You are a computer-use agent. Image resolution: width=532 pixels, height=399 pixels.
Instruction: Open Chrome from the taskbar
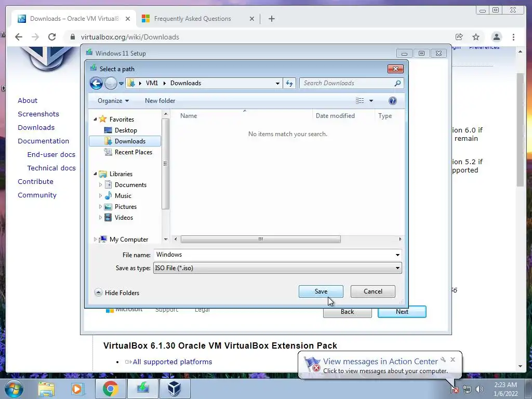[x=111, y=389]
